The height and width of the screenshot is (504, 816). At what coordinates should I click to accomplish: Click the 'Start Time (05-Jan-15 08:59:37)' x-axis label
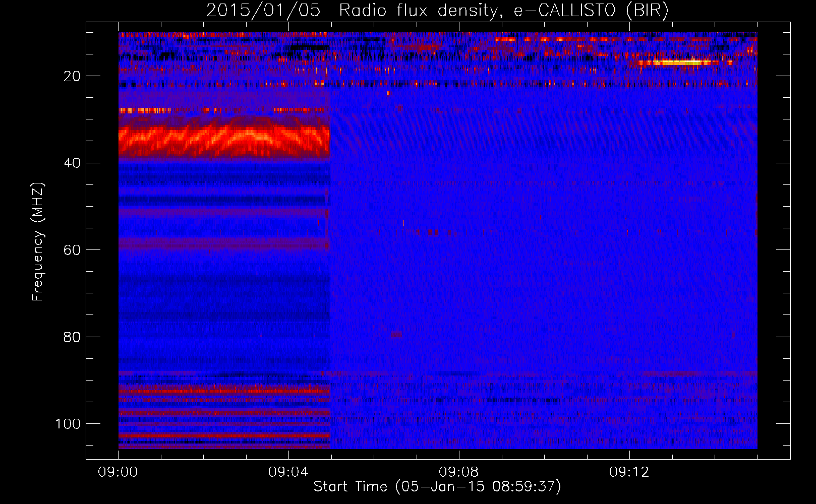(437, 487)
